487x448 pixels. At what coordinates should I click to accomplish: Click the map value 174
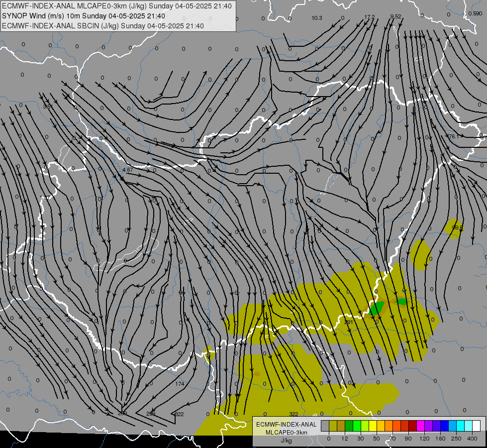pos(180,384)
